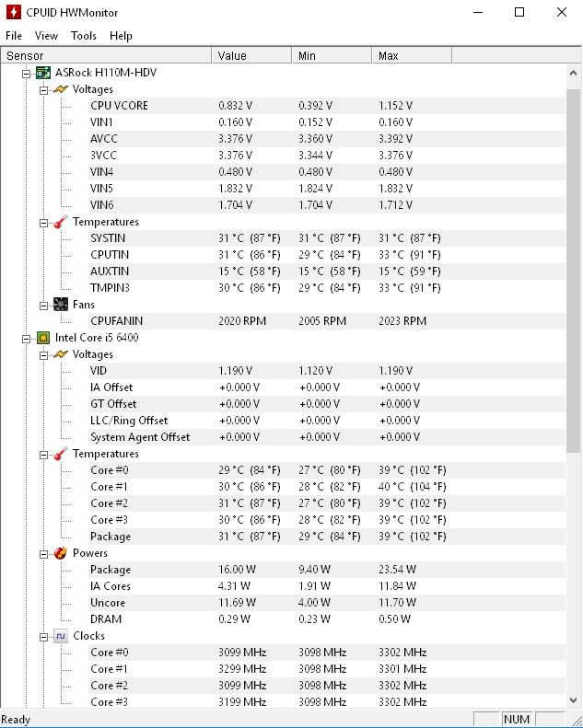This screenshot has height=728, width=583.
Task: Click the ASRock H110M-HDV motherboard icon
Action: point(43,73)
